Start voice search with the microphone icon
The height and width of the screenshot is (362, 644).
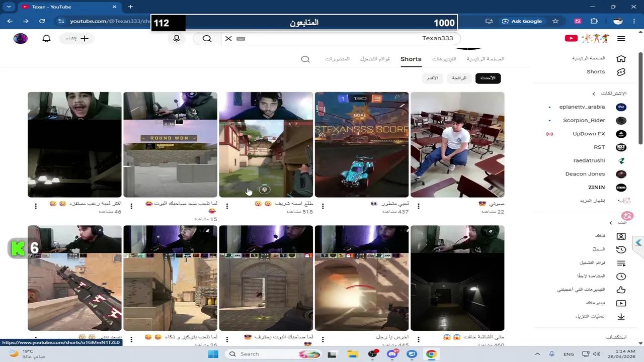pyautogui.click(x=177, y=39)
